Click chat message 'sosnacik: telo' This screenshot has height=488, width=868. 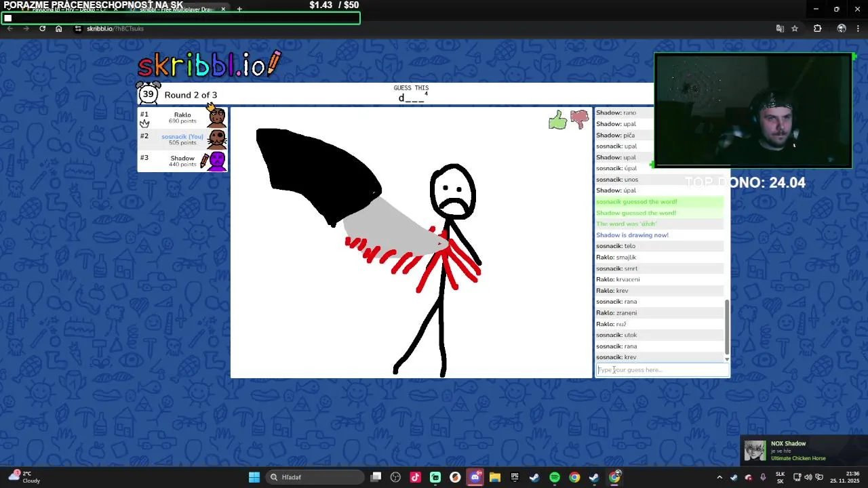pos(616,246)
